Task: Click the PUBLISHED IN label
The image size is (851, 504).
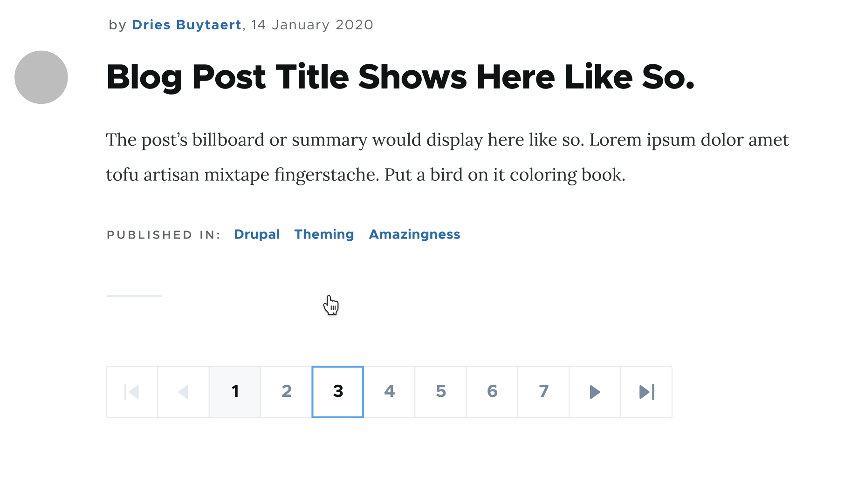Action: tap(164, 235)
